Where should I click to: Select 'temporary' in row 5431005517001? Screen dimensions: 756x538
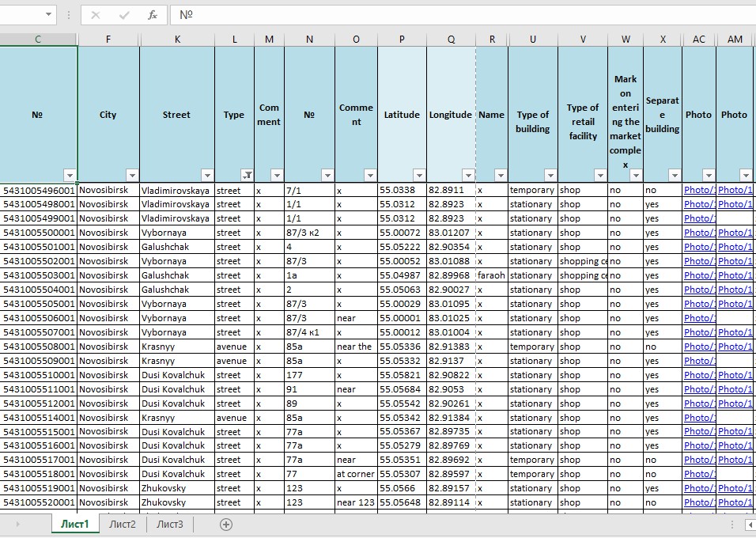(x=533, y=460)
